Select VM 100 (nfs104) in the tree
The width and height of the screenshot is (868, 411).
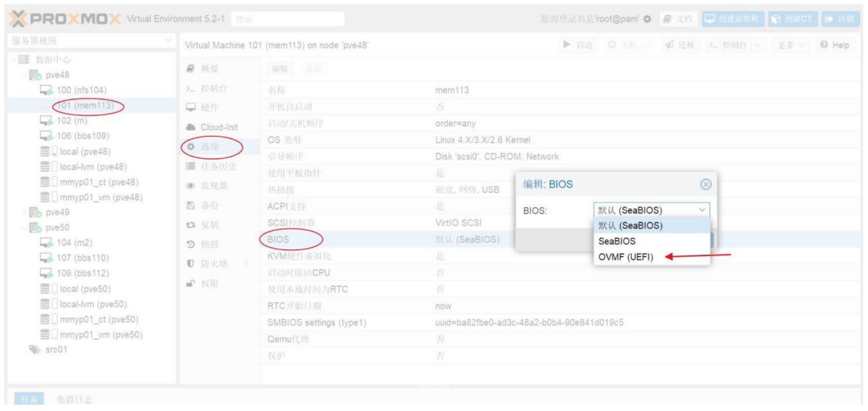[x=82, y=90]
